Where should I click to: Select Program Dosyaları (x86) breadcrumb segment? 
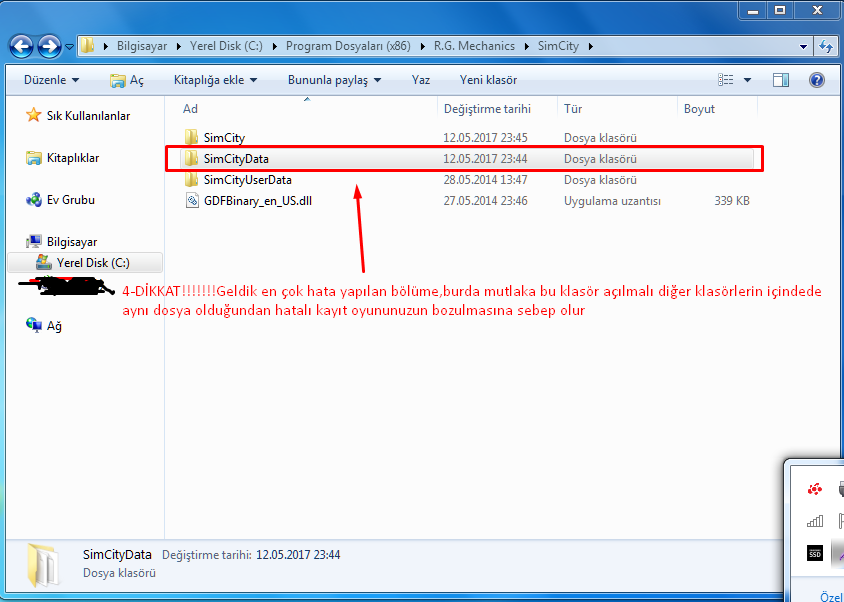click(x=348, y=46)
